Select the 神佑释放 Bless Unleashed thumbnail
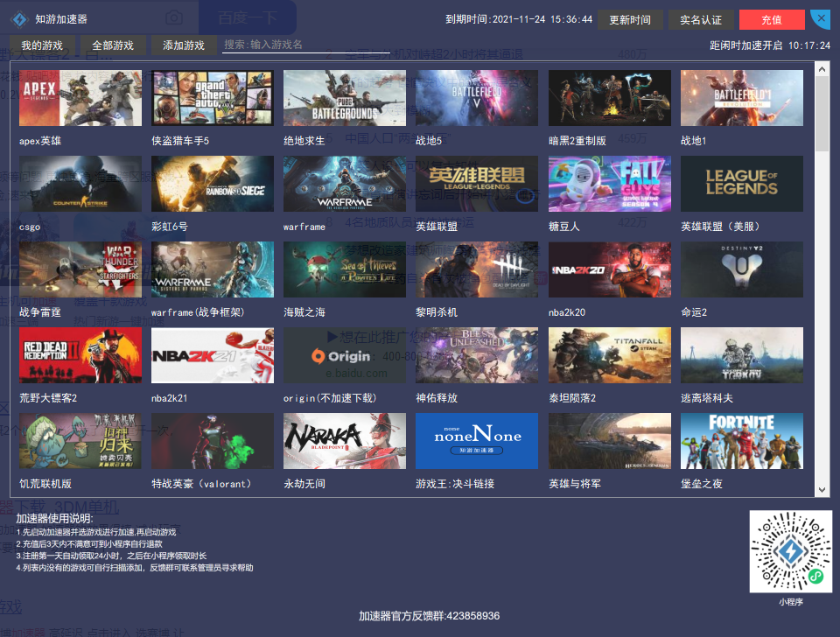 [x=477, y=355]
